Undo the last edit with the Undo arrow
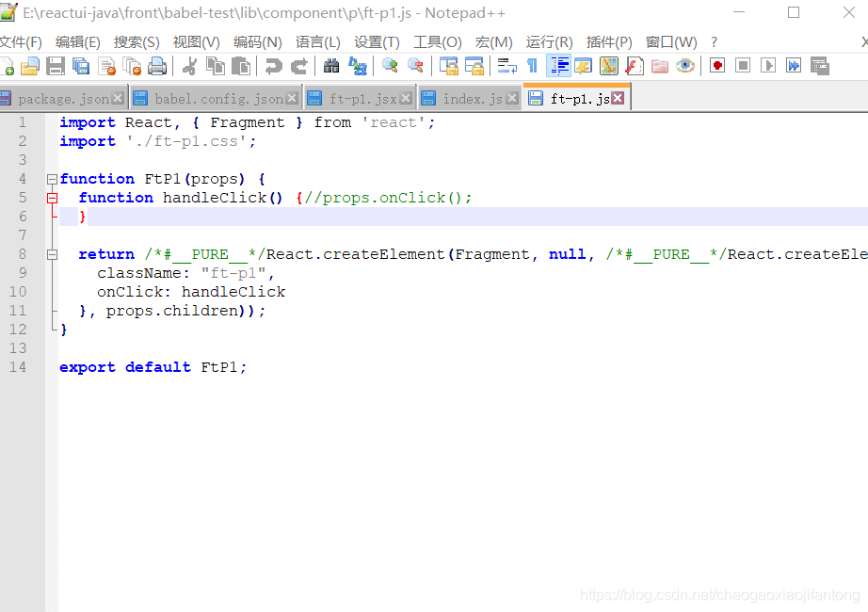The image size is (868, 612). (273, 66)
